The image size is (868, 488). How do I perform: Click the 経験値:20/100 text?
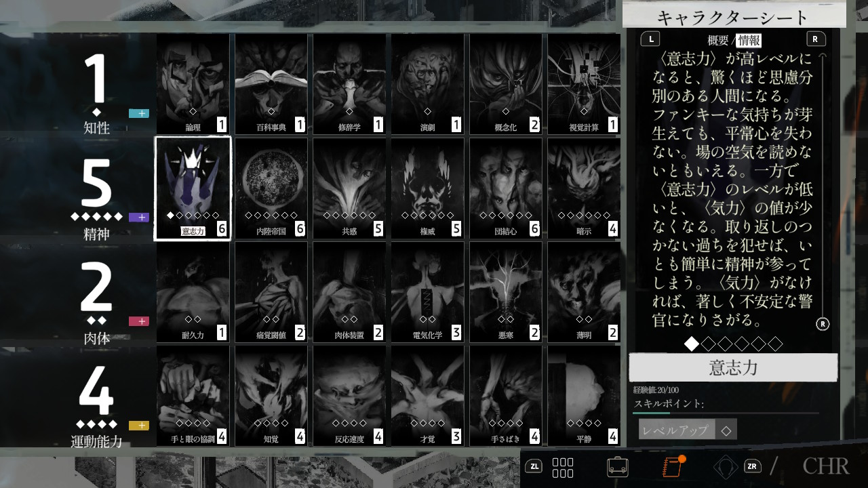coord(656,390)
